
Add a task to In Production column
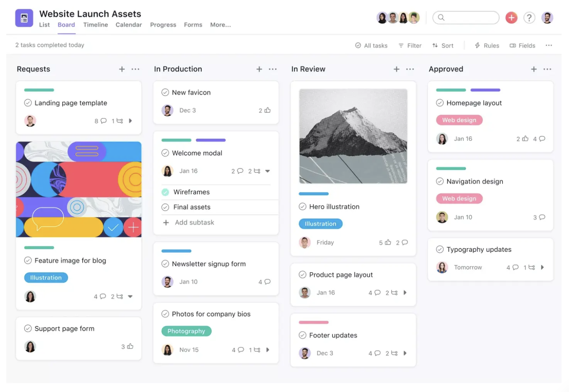pyautogui.click(x=259, y=69)
